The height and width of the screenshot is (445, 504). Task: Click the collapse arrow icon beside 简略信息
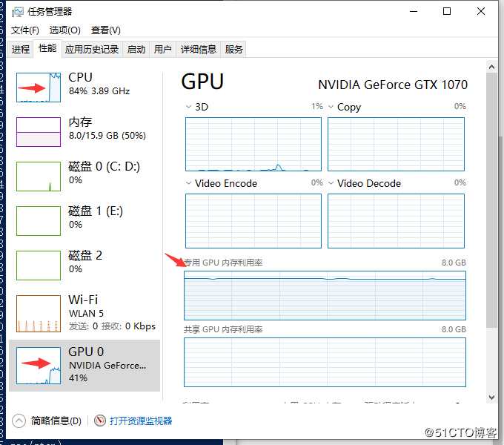pyautogui.click(x=19, y=421)
